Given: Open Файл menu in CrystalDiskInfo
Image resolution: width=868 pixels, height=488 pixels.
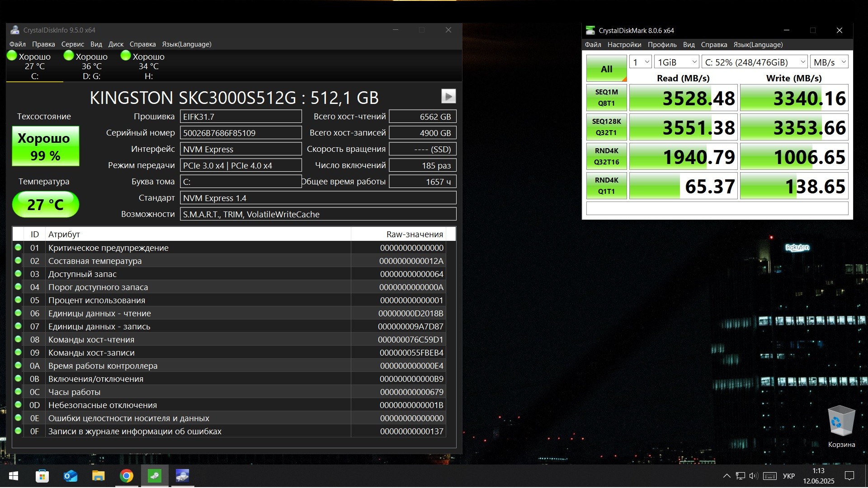Looking at the screenshot, I should (x=18, y=44).
